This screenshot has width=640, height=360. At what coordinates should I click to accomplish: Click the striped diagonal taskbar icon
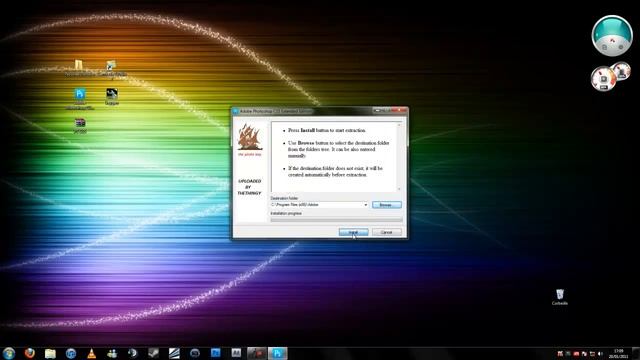click(174, 353)
